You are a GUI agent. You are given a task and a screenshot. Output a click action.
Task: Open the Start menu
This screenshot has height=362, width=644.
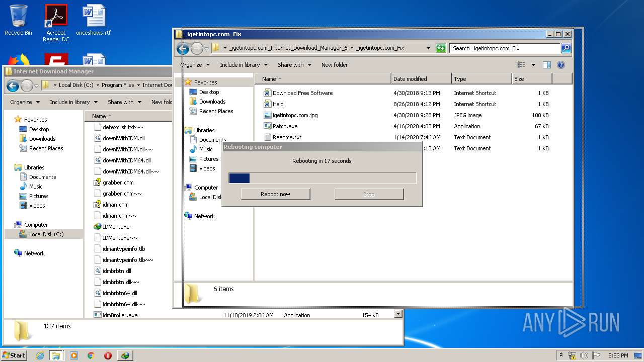pos(14,355)
